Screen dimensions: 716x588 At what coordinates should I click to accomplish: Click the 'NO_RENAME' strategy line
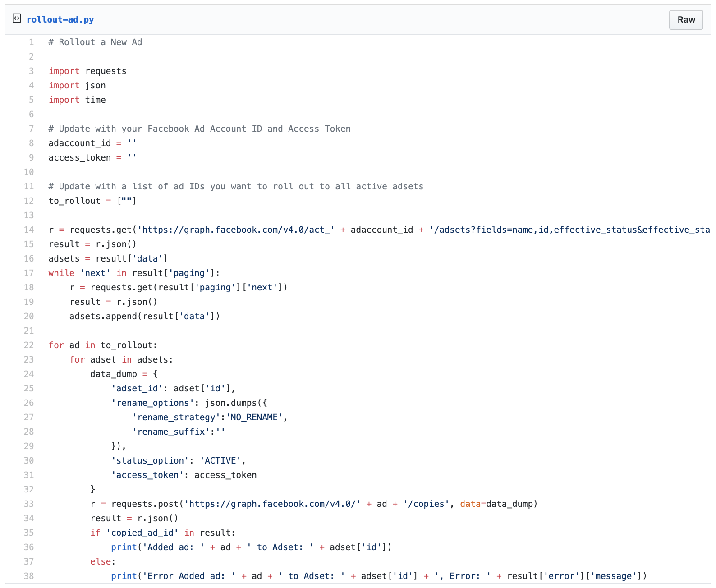(x=210, y=417)
